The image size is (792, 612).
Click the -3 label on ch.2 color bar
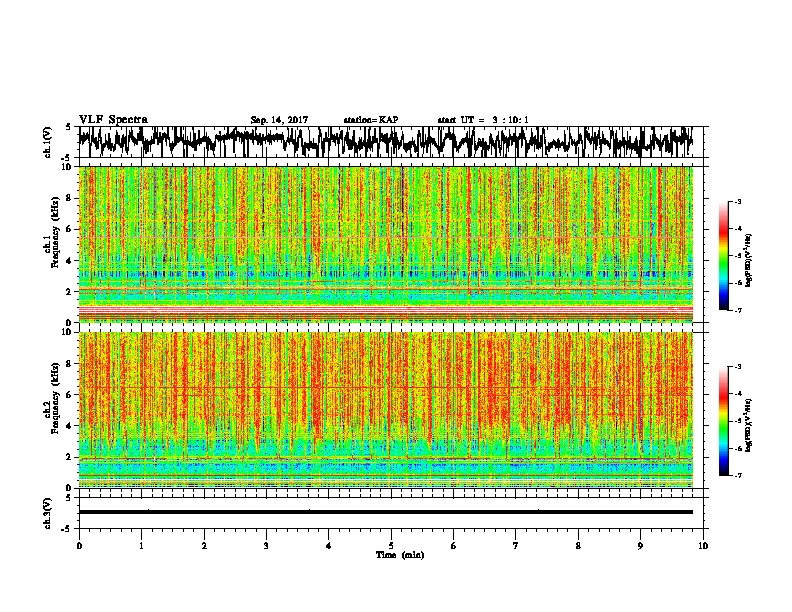coord(738,367)
